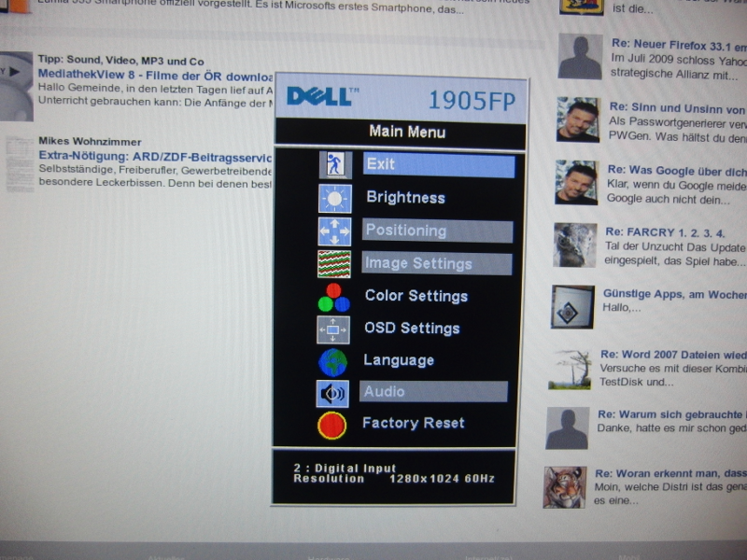Click the avatar beside 'Günstige Apps'

point(573,307)
